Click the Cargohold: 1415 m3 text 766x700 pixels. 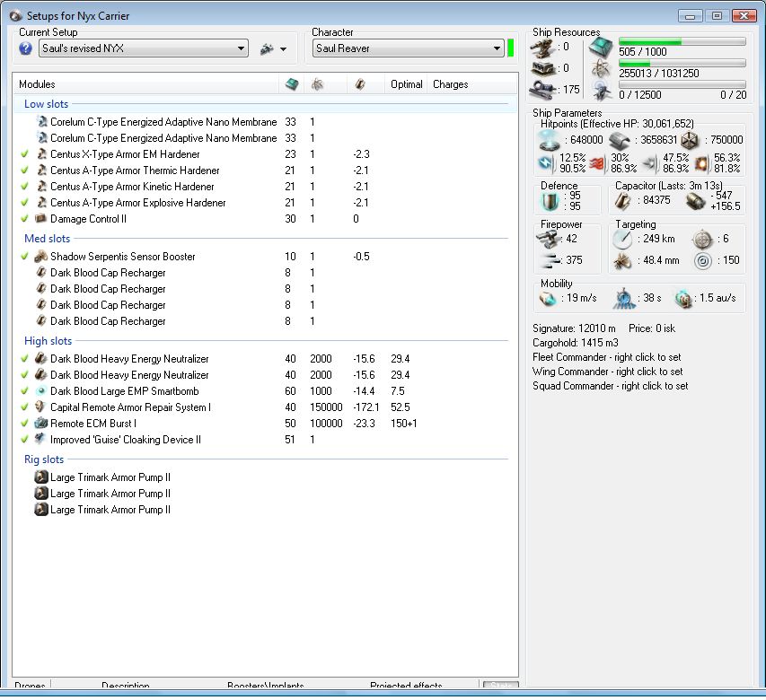coord(576,343)
